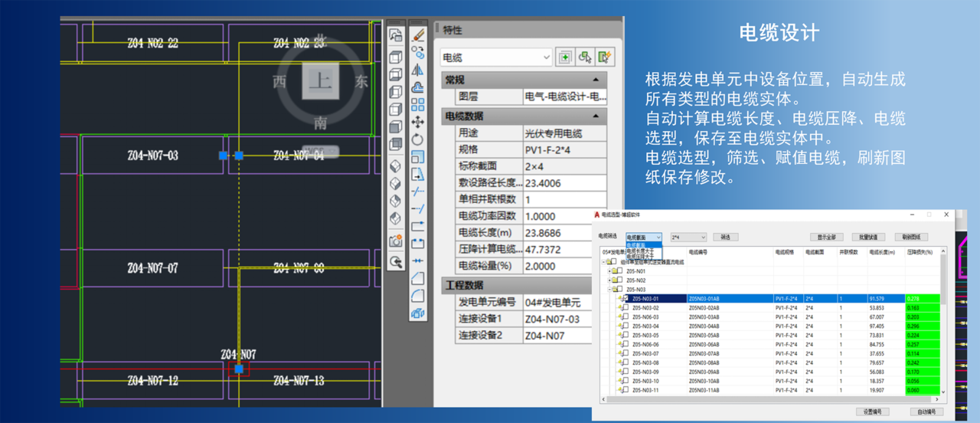Image resolution: width=980 pixels, height=423 pixels.
Task: Expand the Z05-N02 tree node
Action: pyautogui.click(x=609, y=280)
